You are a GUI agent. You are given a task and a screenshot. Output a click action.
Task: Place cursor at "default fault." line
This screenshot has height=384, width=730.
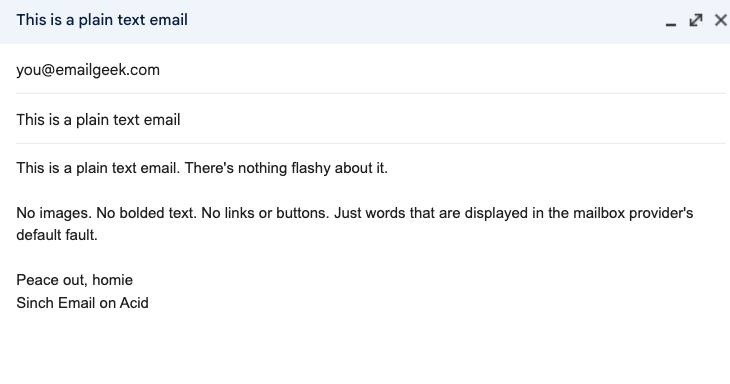click(57, 235)
